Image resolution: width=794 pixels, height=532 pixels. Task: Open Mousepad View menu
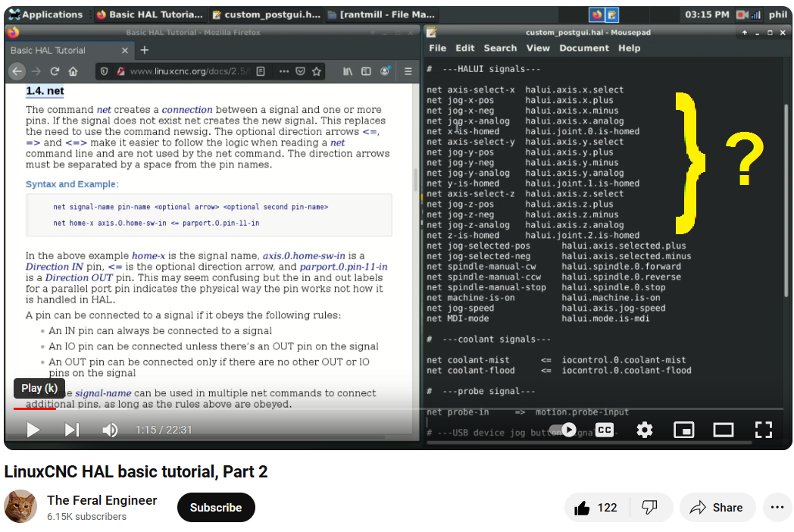tap(538, 49)
